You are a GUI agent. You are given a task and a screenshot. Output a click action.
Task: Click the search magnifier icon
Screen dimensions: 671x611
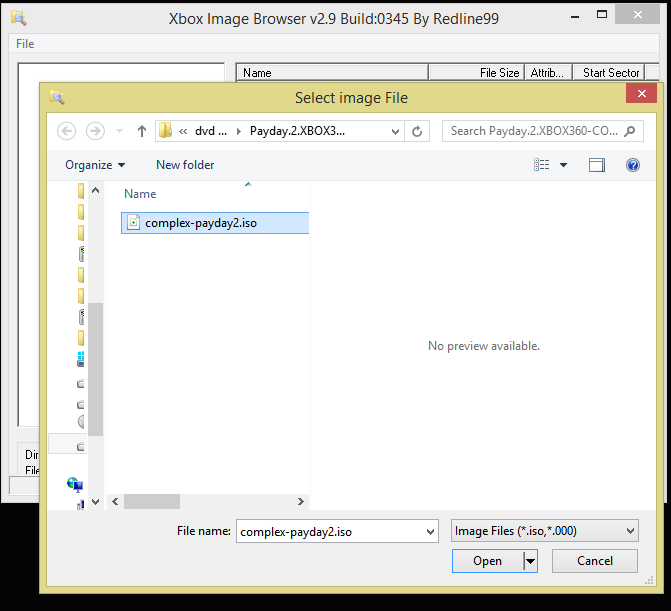click(632, 131)
